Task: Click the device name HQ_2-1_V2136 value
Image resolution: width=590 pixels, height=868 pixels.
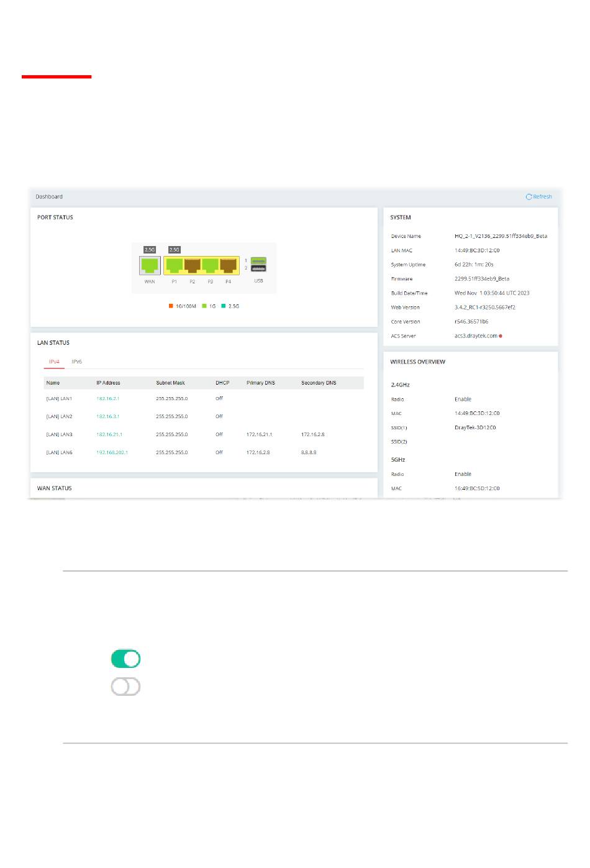Action: (501, 237)
